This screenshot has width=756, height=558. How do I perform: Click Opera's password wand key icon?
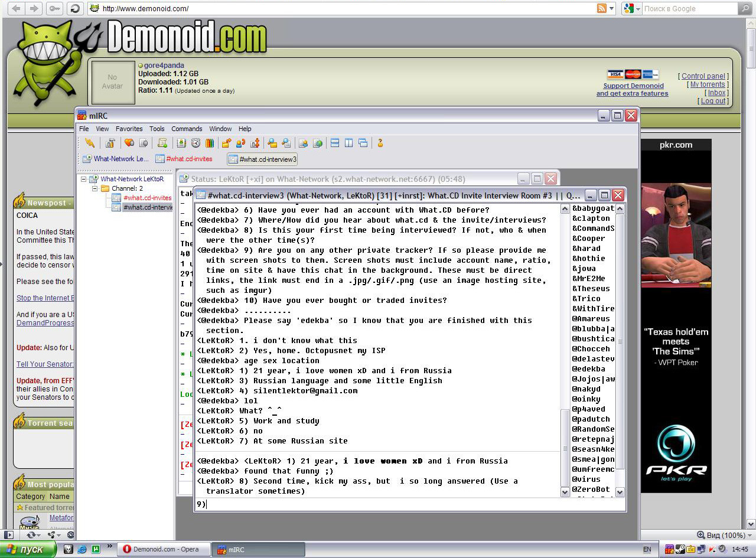pyautogui.click(x=54, y=8)
